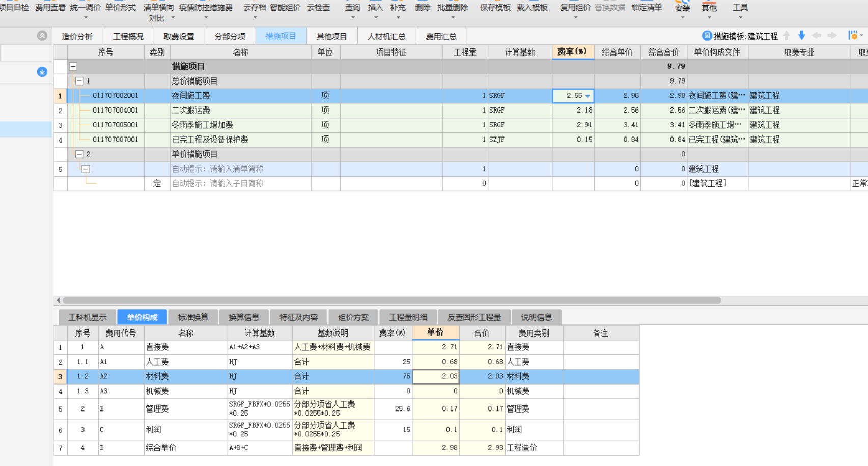868x466 pixels.
Task: Click the grey right arrow icon near 措施模板
Action: 832,36
